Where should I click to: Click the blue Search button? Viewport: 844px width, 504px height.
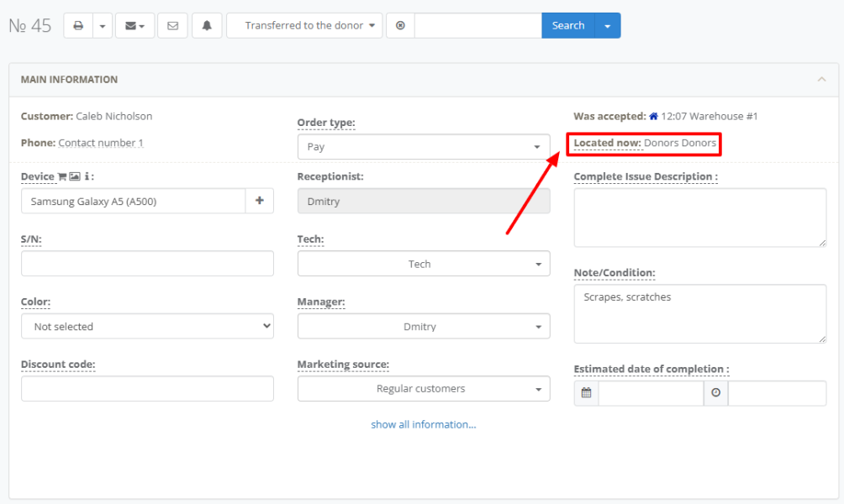pyautogui.click(x=567, y=25)
